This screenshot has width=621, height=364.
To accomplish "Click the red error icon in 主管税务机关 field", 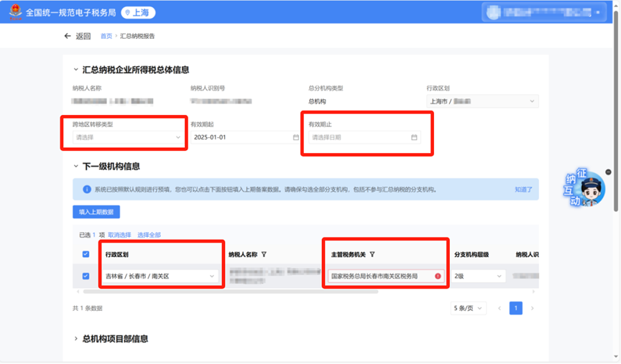I will pos(438,276).
